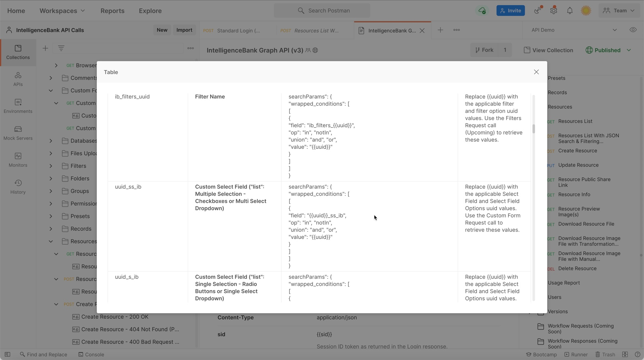The image size is (644, 360).
Task: Click View Collection
Action: (548, 50)
